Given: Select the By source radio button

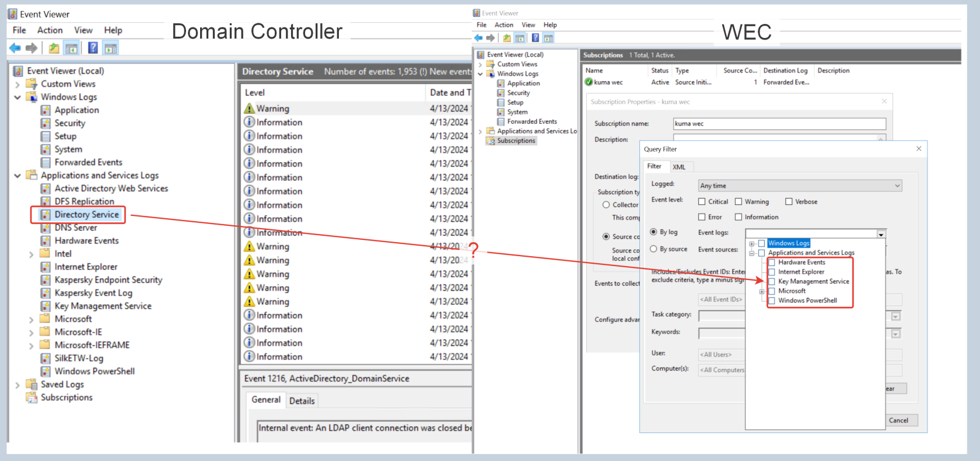Looking at the screenshot, I should (x=653, y=249).
